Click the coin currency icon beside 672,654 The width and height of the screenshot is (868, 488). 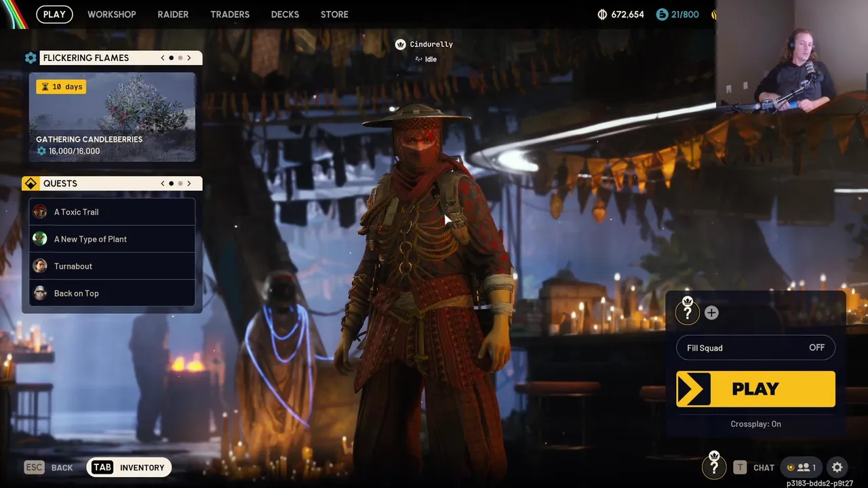point(603,14)
